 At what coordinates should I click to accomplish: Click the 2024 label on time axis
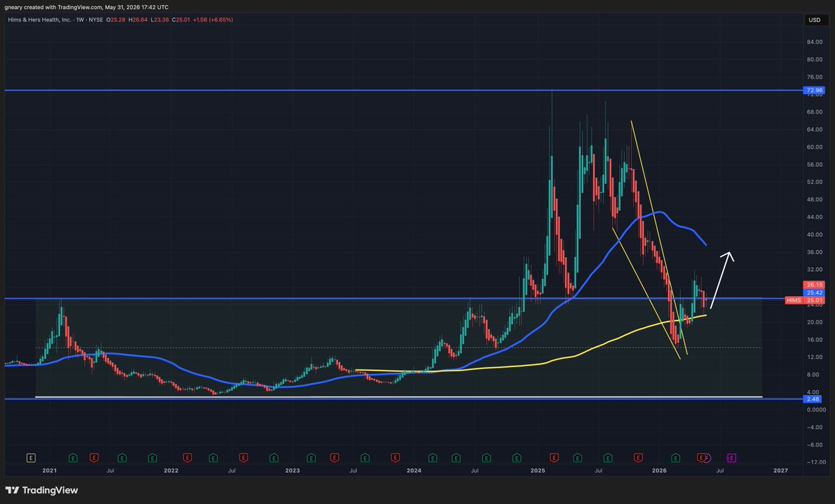click(x=414, y=471)
